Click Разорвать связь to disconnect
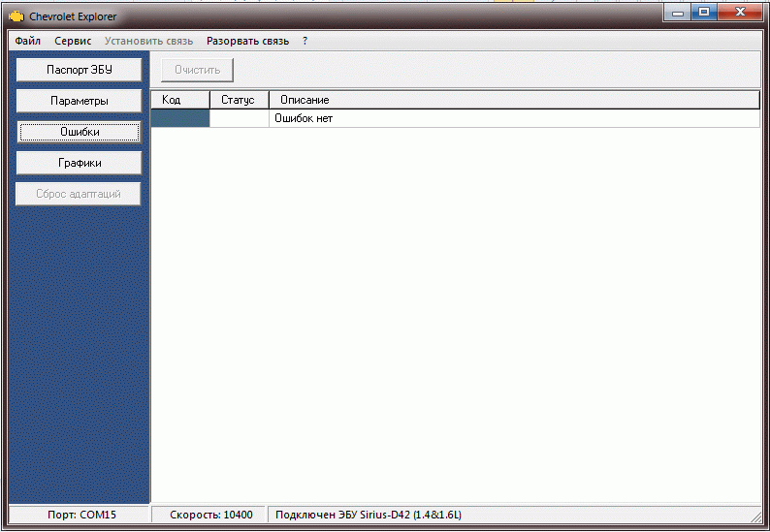 (247, 42)
